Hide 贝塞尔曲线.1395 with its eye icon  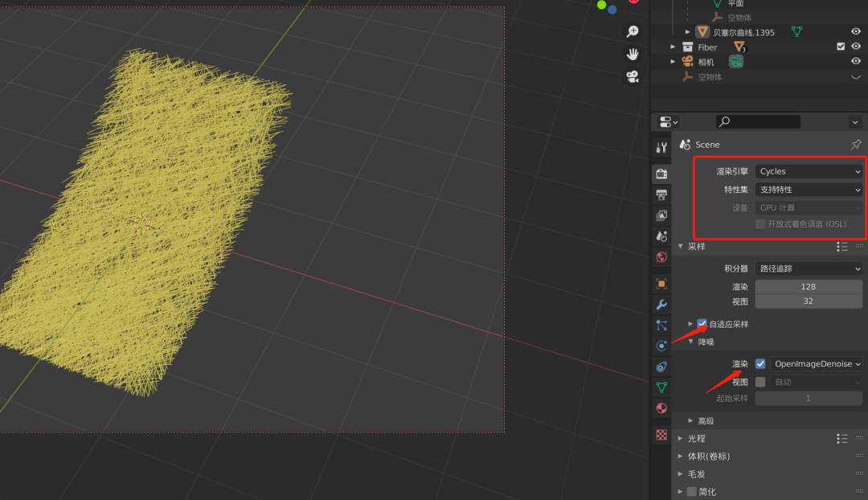855,32
